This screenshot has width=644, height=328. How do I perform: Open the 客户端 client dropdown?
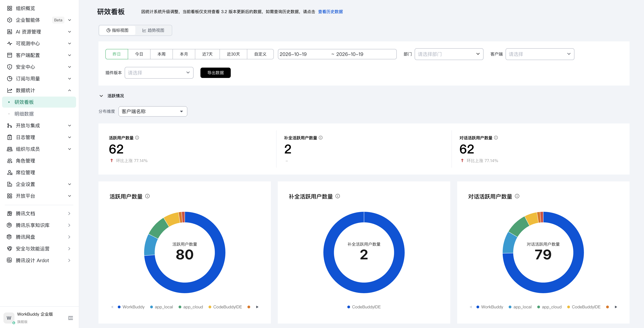click(x=540, y=54)
